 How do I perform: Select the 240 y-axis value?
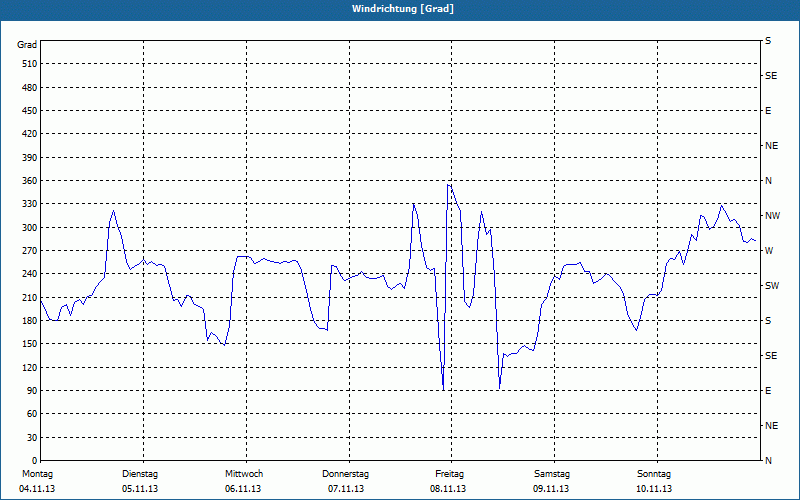tap(30, 274)
